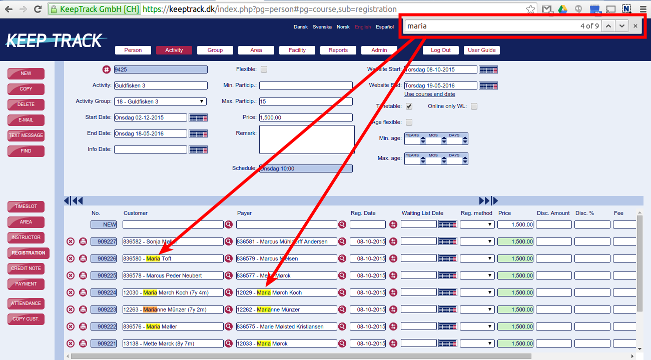This screenshot has height=360, width=651.
Task: Adjust the Max. age days stepper
Action: [465, 159]
